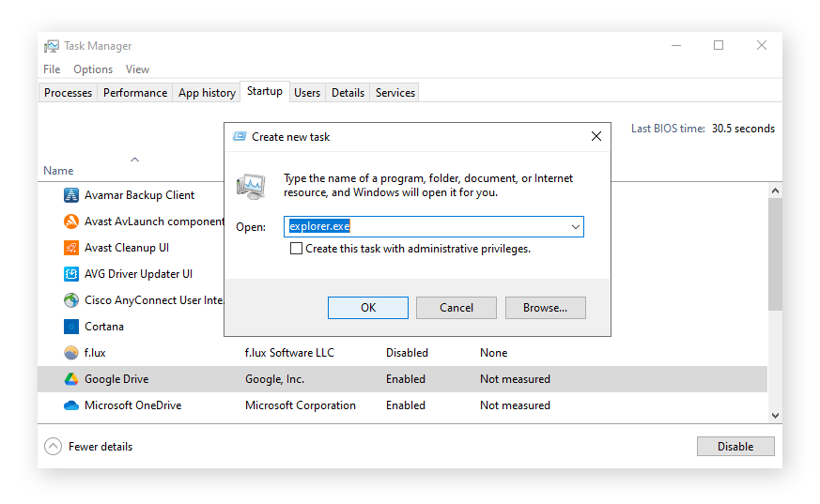This screenshot has width=820, height=504.
Task: Click Cisco AnyConnect User Interface name
Action: [x=154, y=300]
